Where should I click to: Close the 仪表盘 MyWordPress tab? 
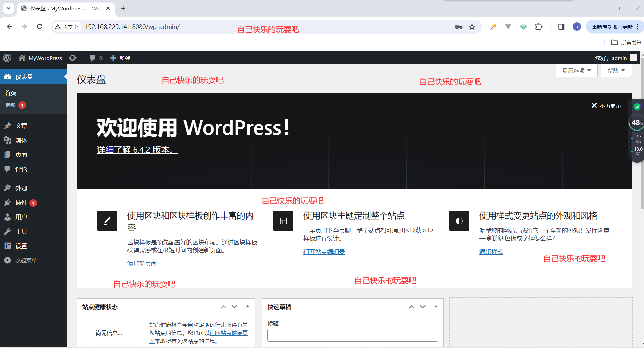click(108, 8)
